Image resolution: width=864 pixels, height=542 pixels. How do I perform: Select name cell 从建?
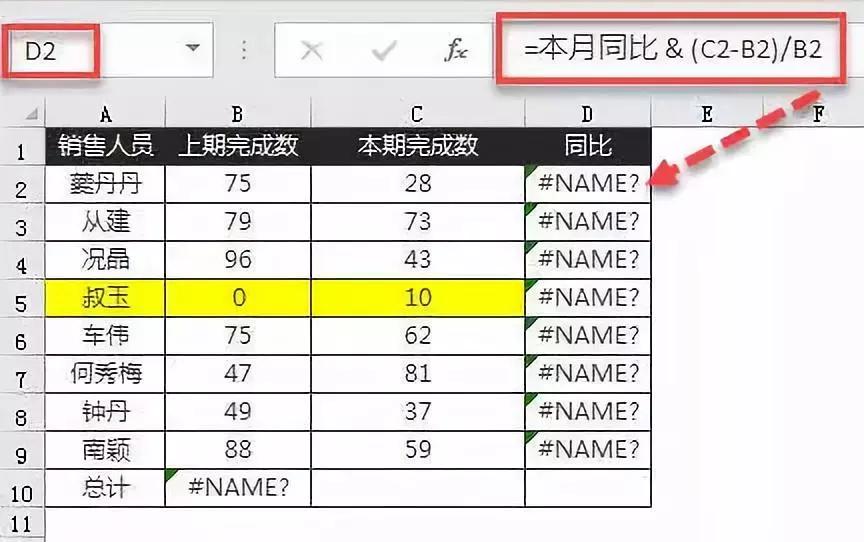point(105,222)
